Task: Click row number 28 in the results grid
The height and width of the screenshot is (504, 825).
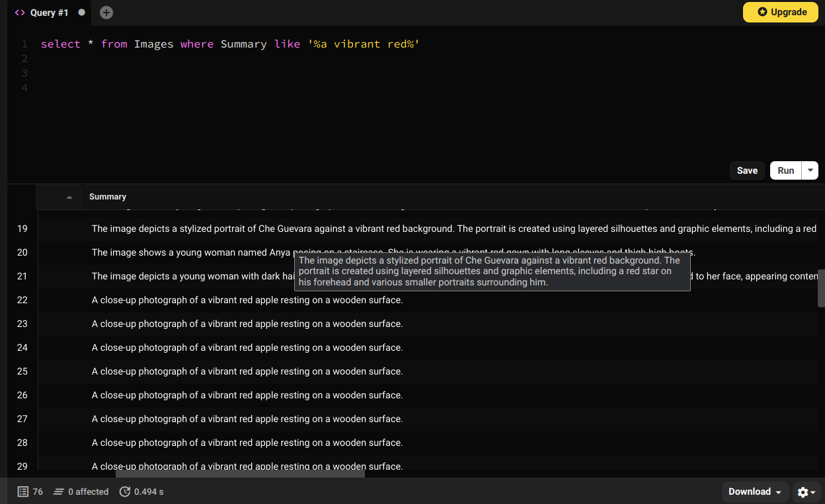Action: (x=22, y=443)
